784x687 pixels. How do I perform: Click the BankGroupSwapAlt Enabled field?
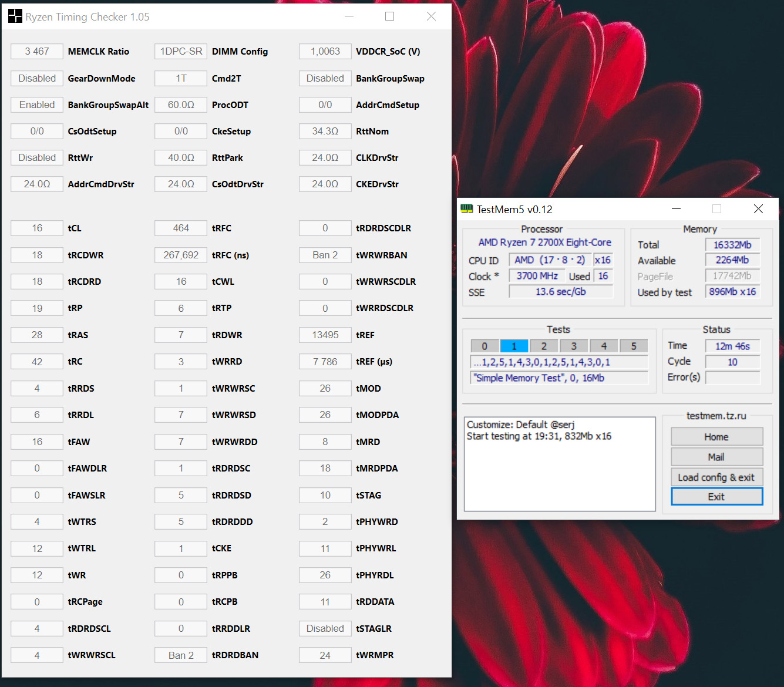(x=37, y=105)
